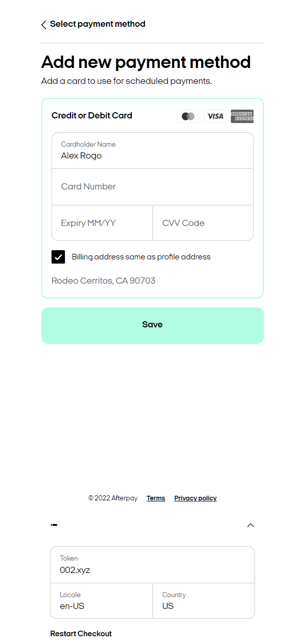Uncheck billing address same as profile checkbox

click(x=58, y=257)
